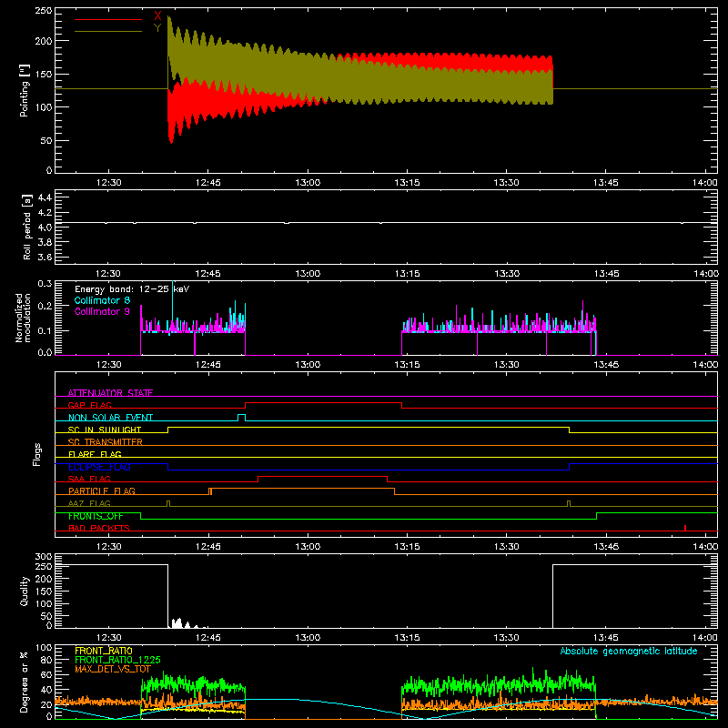Viewport: 728px width, 728px height.
Task: Select the '200' Pointing axis tick label
Action: (44, 41)
